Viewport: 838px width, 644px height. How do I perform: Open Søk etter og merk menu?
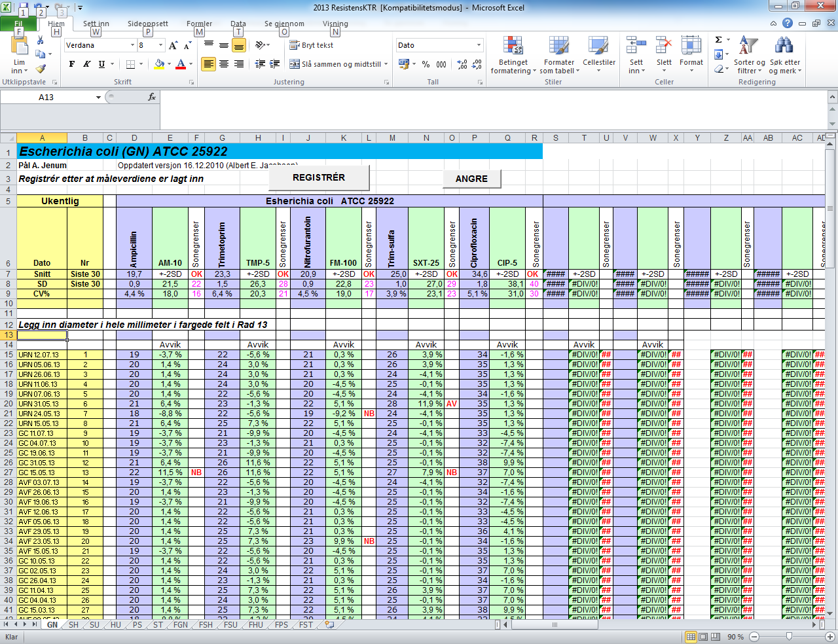[x=784, y=55]
